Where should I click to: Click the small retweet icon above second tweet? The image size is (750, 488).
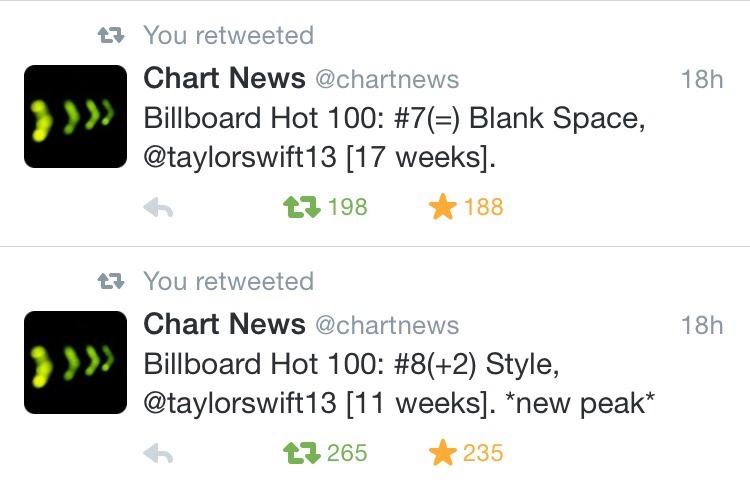[x=111, y=281]
